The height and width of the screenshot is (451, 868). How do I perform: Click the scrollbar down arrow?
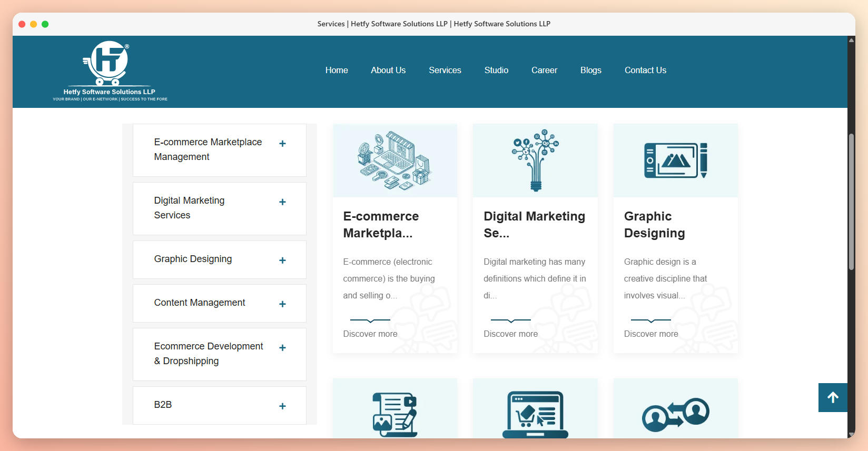click(851, 434)
